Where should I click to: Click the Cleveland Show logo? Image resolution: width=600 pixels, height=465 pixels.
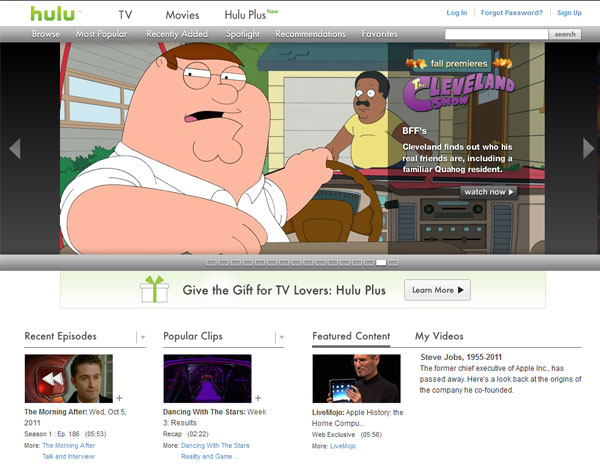click(x=458, y=92)
